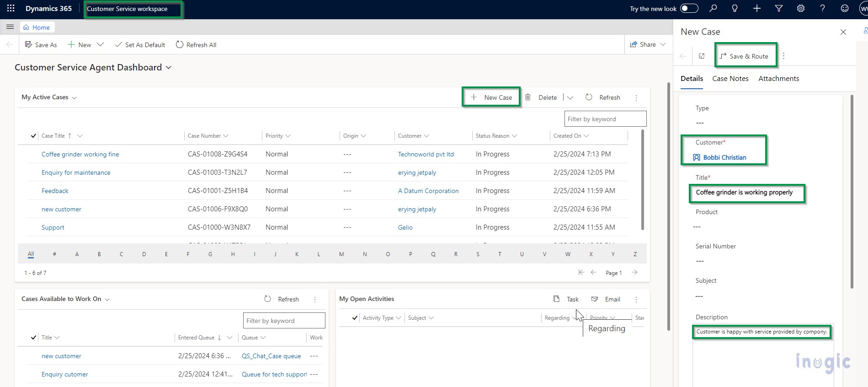
Task: Expand the Share dropdown chevron
Action: pos(663,44)
